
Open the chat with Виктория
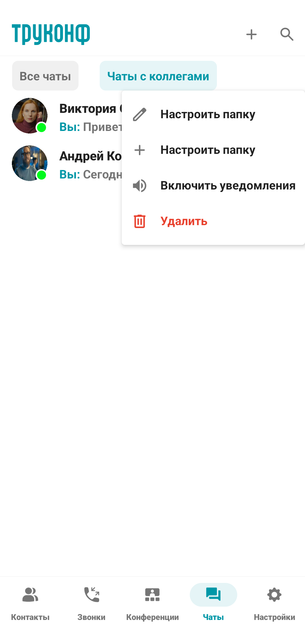[x=67, y=116]
